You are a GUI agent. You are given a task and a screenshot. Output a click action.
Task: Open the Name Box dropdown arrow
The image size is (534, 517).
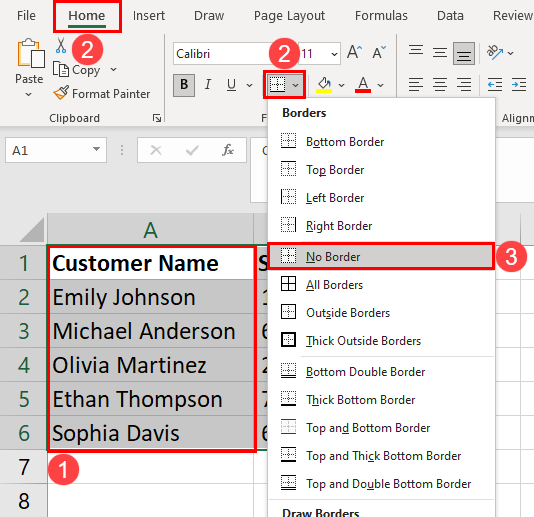(x=96, y=149)
